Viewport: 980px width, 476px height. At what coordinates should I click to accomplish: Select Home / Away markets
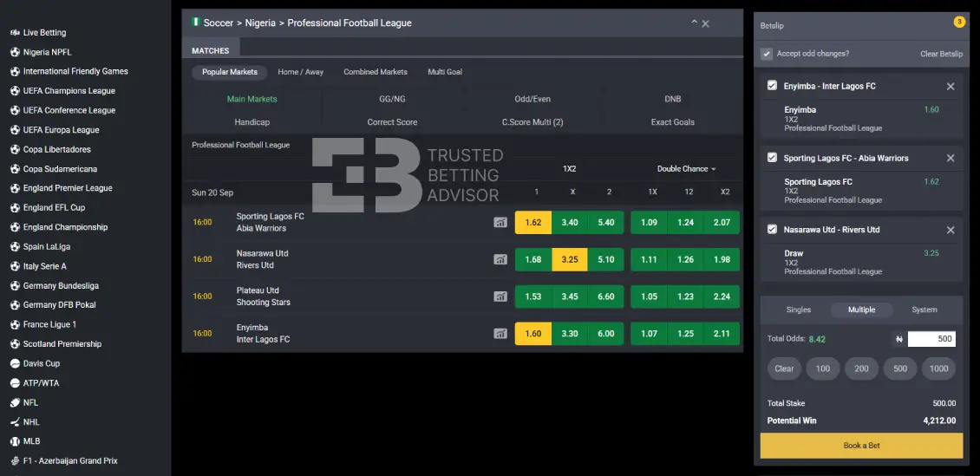point(301,72)
